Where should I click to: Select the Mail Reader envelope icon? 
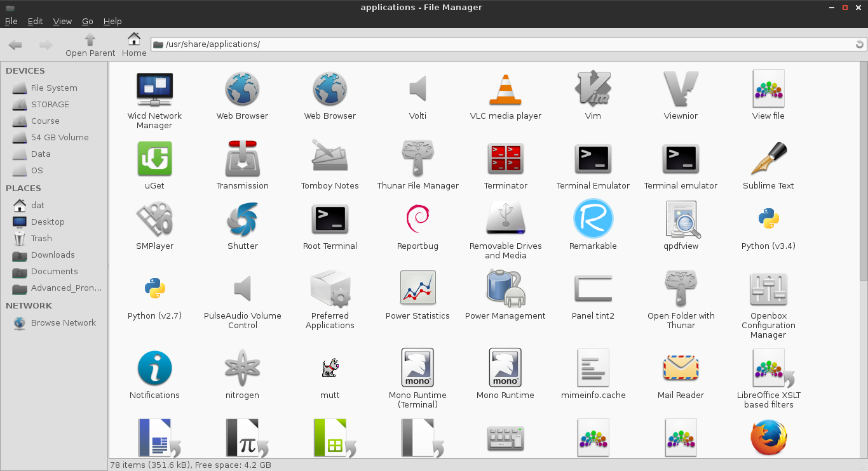point(681,368)
